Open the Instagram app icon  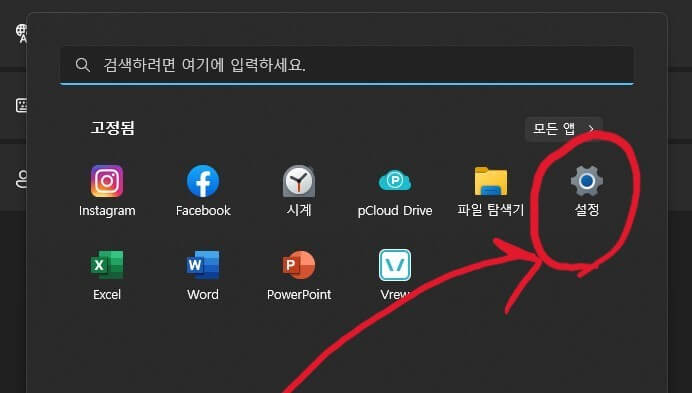107,181
